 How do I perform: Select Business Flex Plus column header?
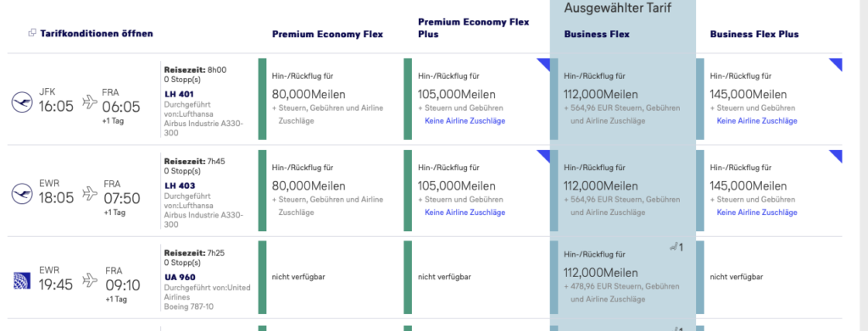point(754,34)
